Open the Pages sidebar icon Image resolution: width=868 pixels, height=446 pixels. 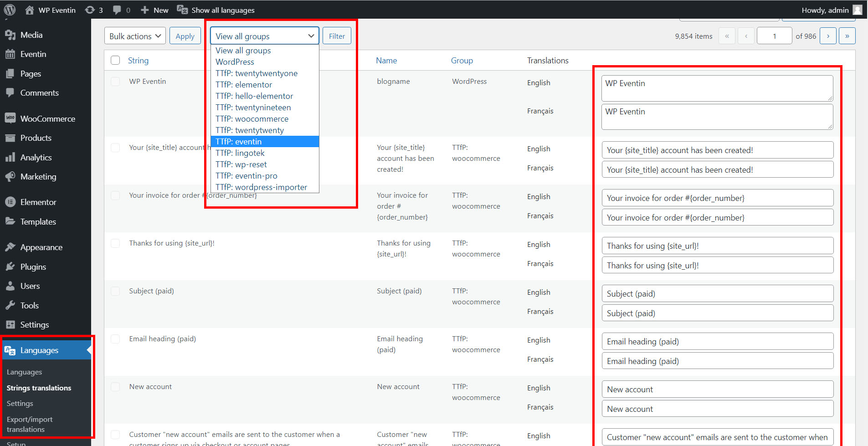10,73
